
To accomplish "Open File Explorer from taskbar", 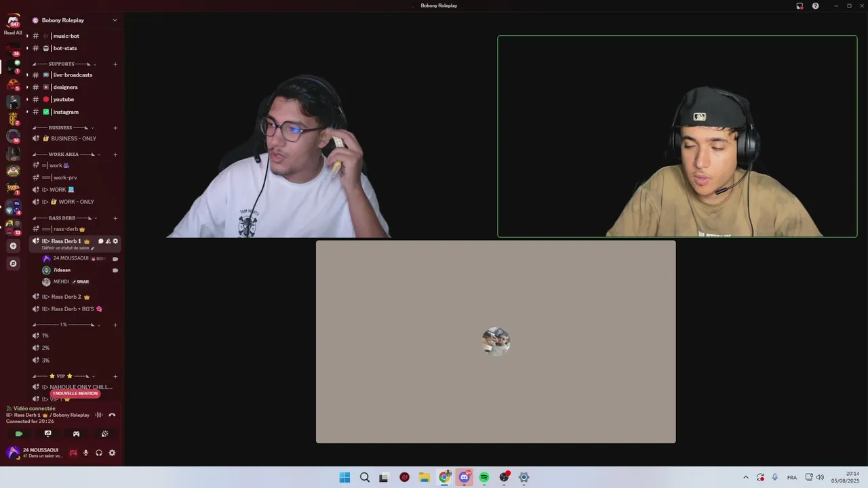I will pyautogui.click(x=425, y=477).
